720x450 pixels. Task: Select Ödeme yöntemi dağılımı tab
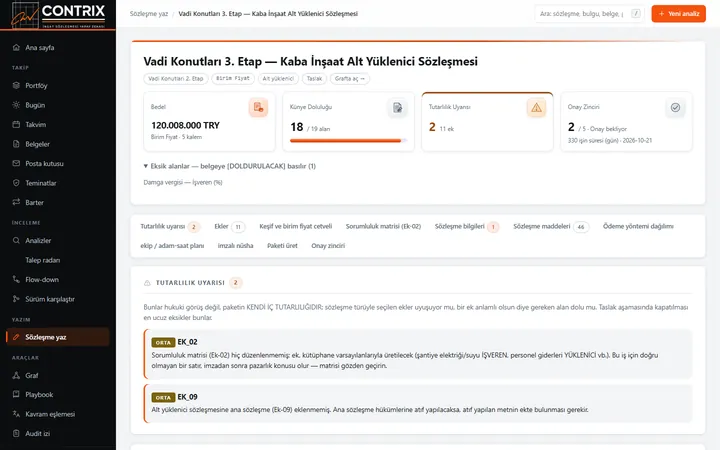[x=638, y=226]
